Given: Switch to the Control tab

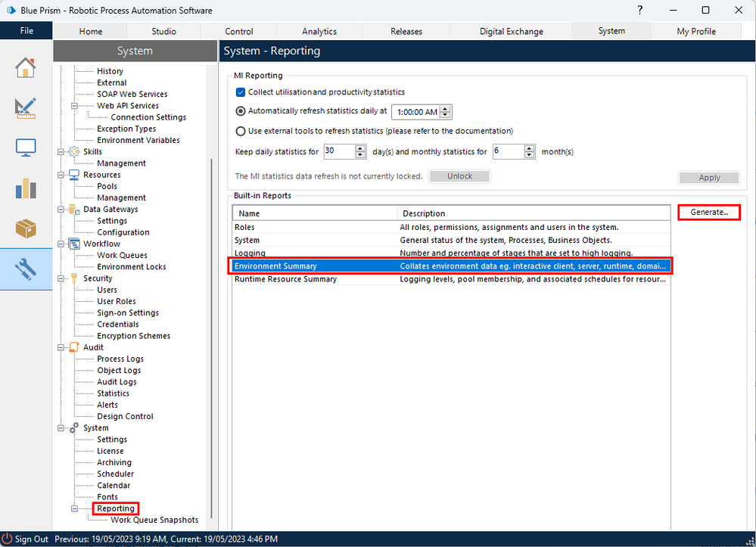Looking at the screenshot, I should coord(238,31).
